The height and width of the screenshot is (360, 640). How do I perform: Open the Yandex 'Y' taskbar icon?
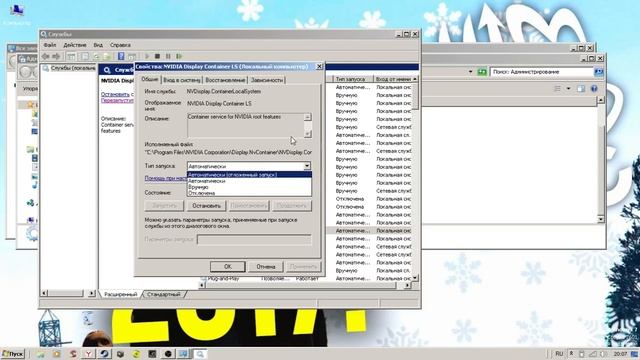tap(88, 354)
